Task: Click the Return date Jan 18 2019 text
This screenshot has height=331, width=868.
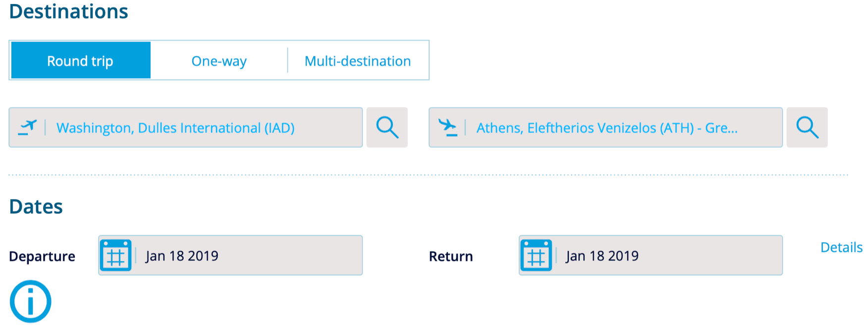Action: 602,256
